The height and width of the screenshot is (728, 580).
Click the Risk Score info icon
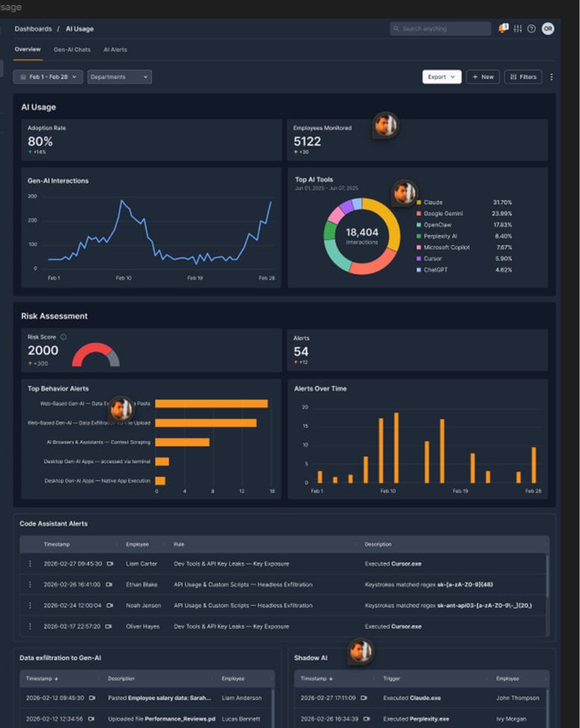(x=63, y=337)
